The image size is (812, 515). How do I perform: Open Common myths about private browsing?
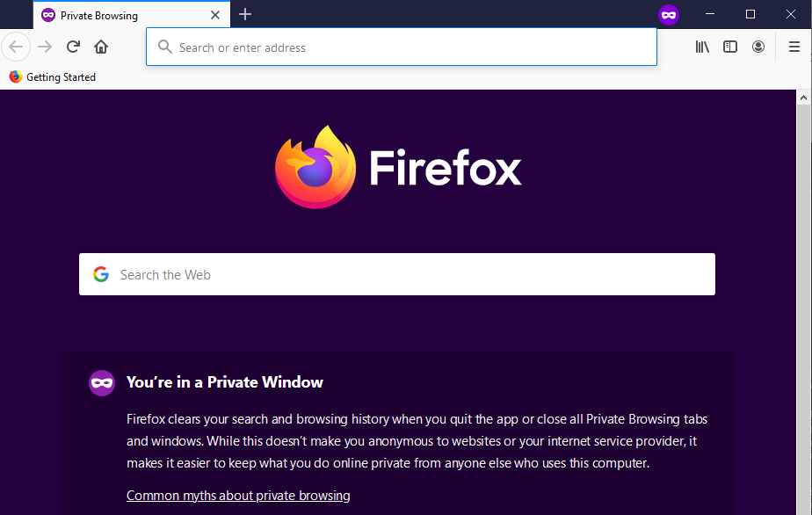(x=237, y=495)
